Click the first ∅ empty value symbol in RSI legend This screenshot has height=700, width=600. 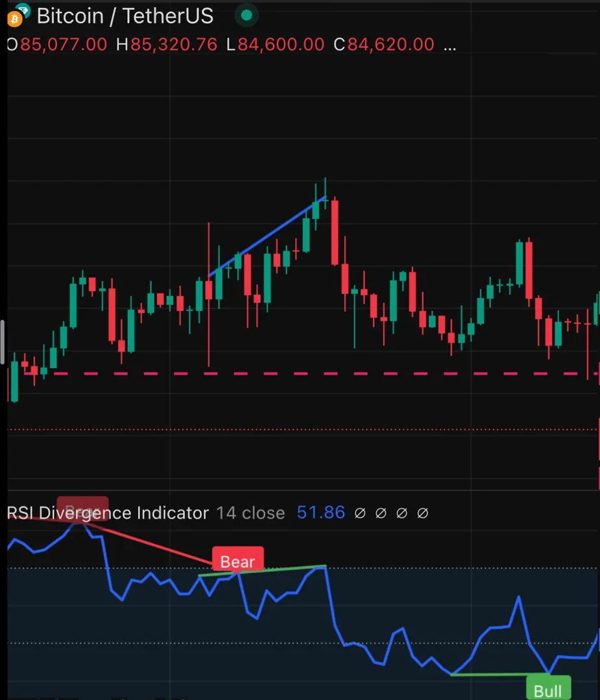[359, 513]
